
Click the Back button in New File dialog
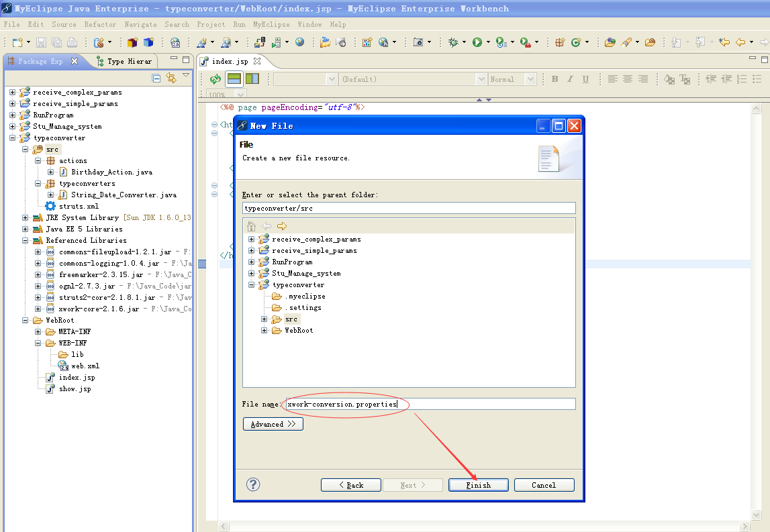point(351,485)
